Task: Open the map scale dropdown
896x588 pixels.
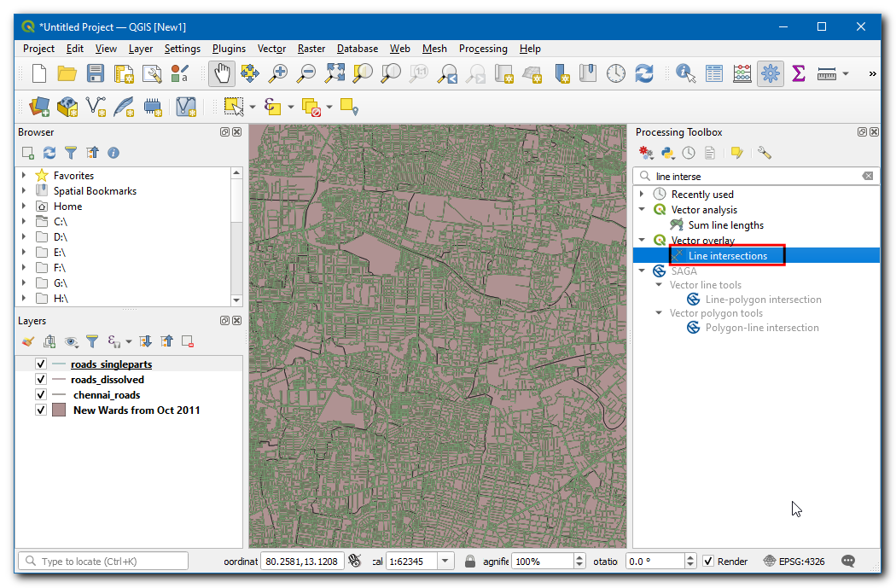Action: click(x=445, y=562)
